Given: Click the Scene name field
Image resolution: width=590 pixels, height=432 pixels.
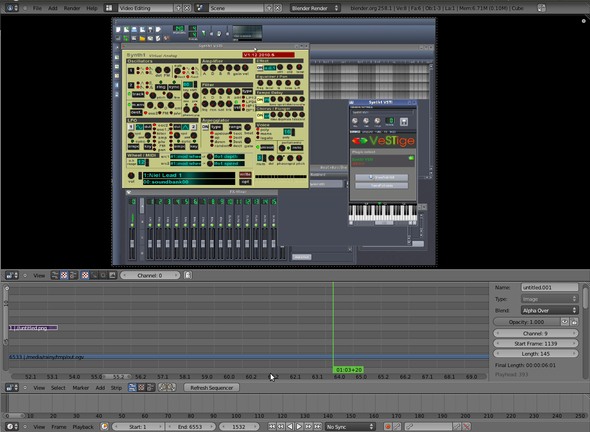Looking at the screenshot, I should tap(236, 8).
